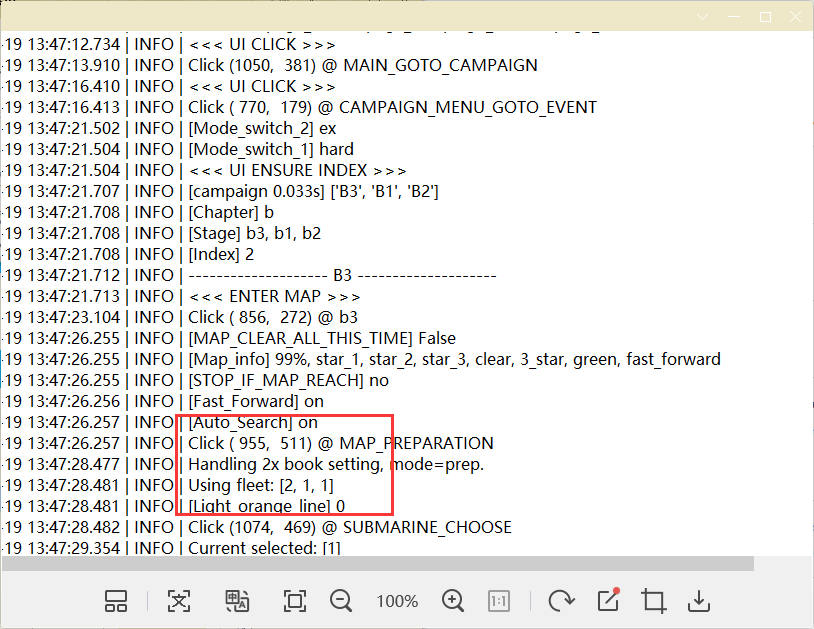Viewport: 814px width, 629px height.
Task: Click the '<<< ENTER MAP >>>' line
Action: (274, 296)
